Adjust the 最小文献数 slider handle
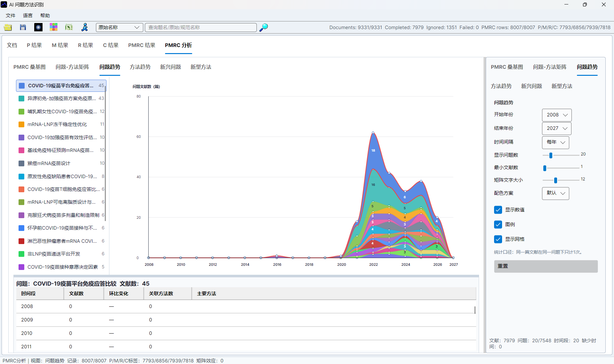The width and height of the screenshot is (614, 364). pos(545,168)
